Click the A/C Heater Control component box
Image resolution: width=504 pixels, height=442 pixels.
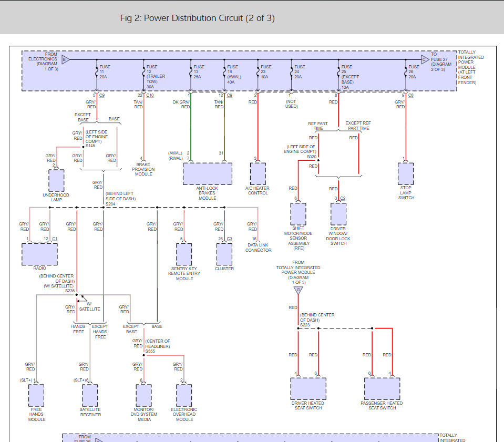tap(258, 173)
